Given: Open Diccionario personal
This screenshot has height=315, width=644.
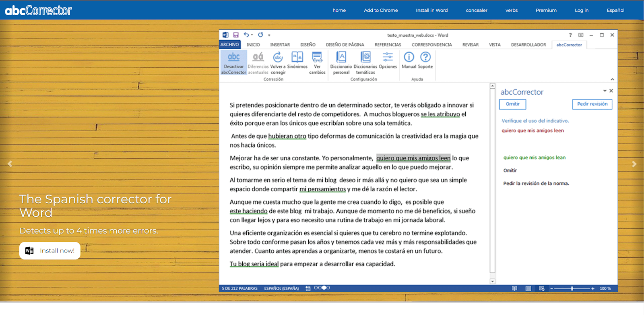Looking at the screenshot, I should tap(341, 63).
